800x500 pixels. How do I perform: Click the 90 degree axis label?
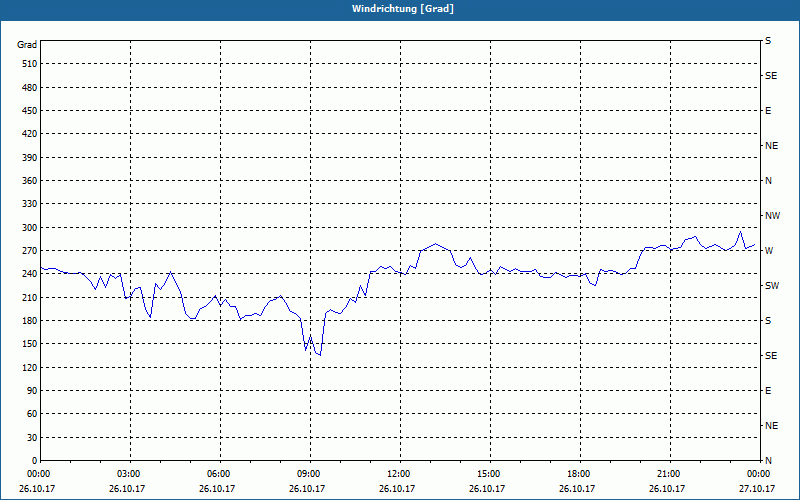coord(32,390)
